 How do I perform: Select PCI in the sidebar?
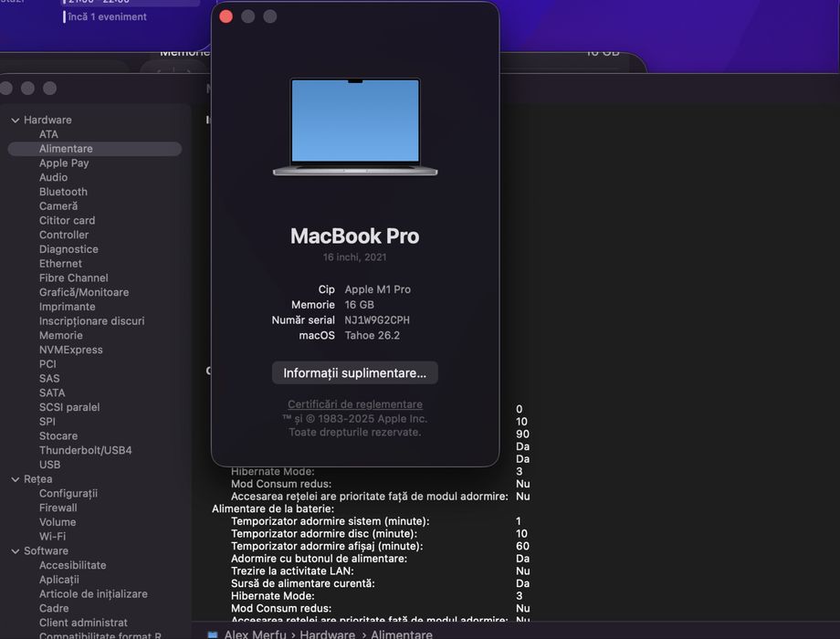pyautogui.click(x=47, y=364)
